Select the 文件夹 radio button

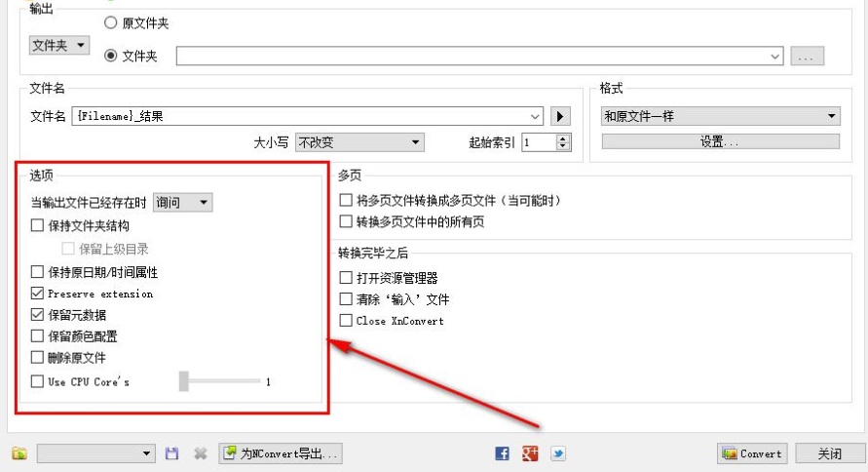pos(111,56)
